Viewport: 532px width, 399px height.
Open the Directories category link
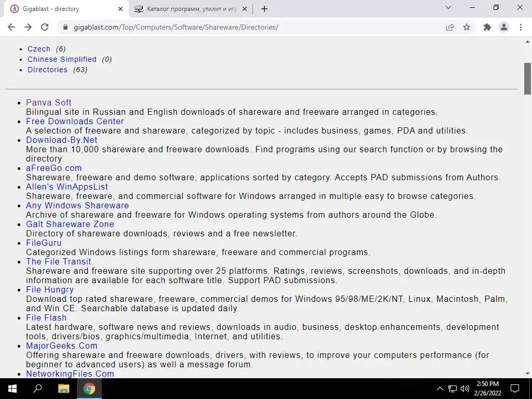pyautogui.click(x=47, y=70)
